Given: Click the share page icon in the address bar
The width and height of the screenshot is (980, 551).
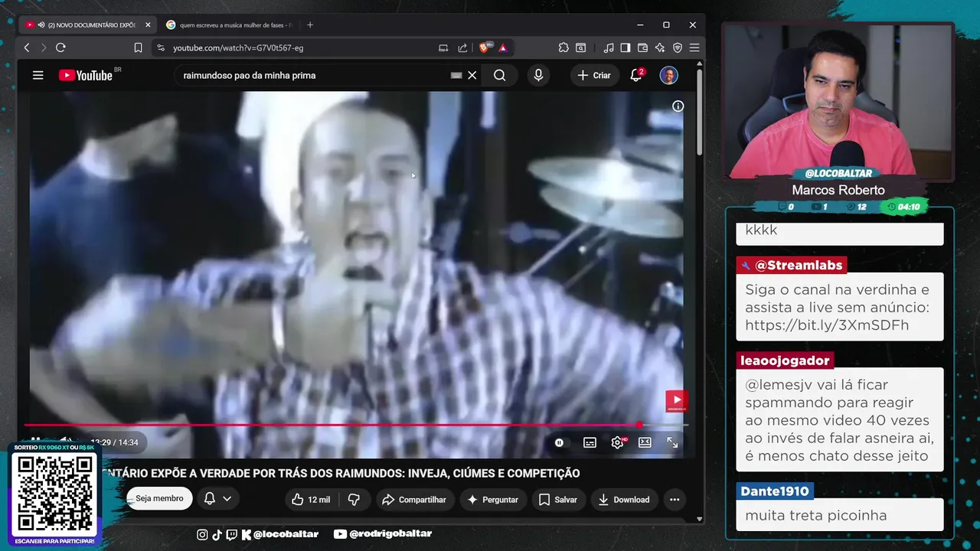Looking at the screenshot, I should pyautogui.click(x=462, y=47).
